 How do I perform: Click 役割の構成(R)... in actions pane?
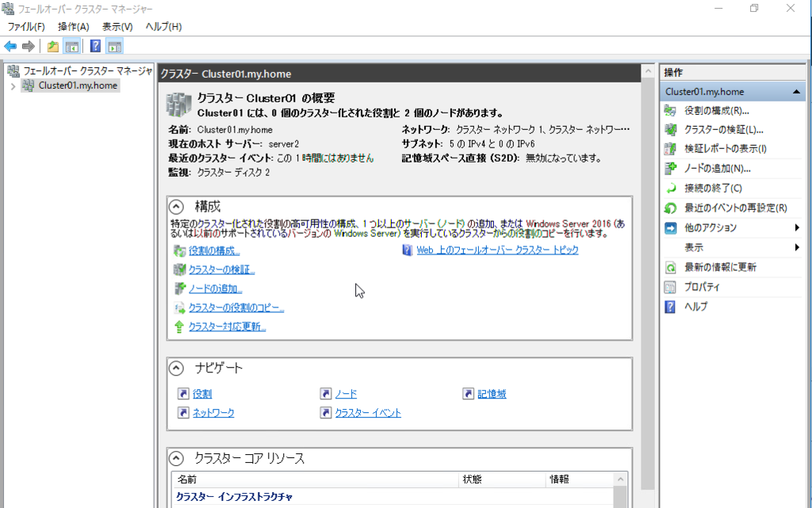pyautogui.click(x=717, y=111)
